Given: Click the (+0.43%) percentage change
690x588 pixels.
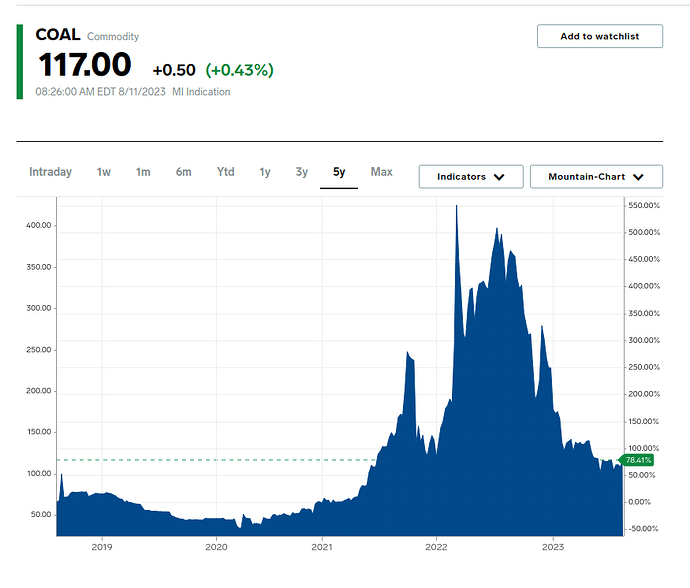Looking at the screenshot, I should 239,70.
